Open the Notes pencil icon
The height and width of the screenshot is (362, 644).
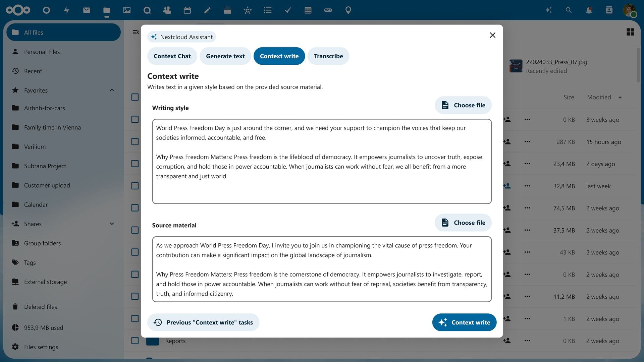207,10
